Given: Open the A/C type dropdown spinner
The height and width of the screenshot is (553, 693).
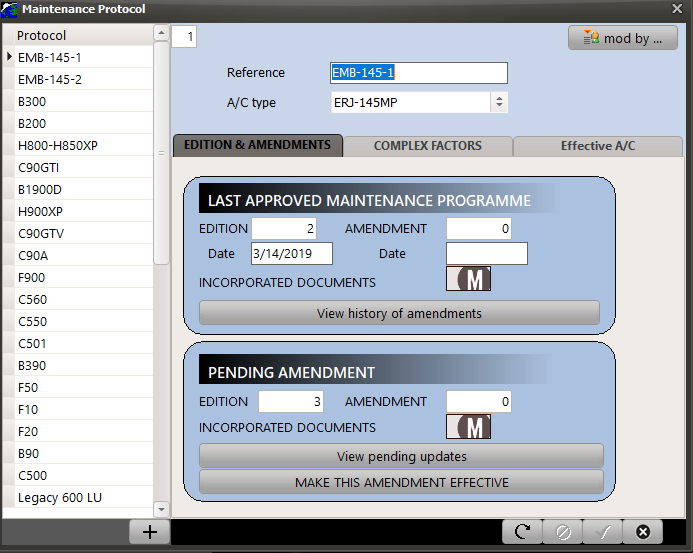Looking at the screenshot, I should (499, 102).
